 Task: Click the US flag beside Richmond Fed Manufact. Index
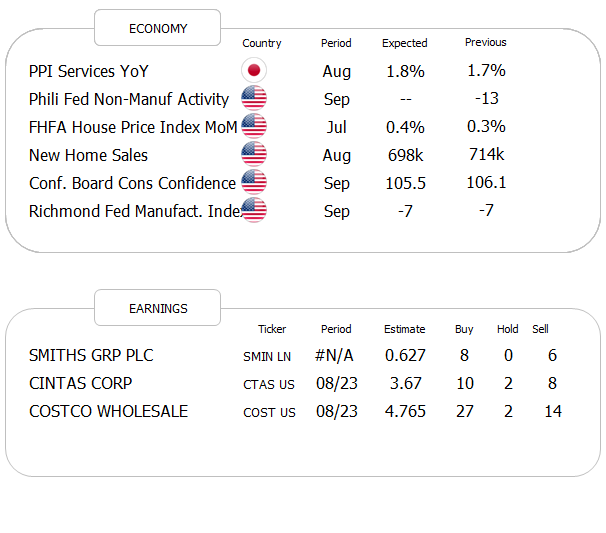254,210
